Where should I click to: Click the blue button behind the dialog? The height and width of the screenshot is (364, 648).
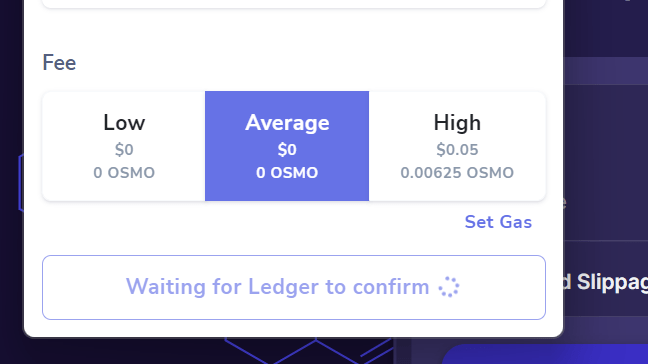545,354
